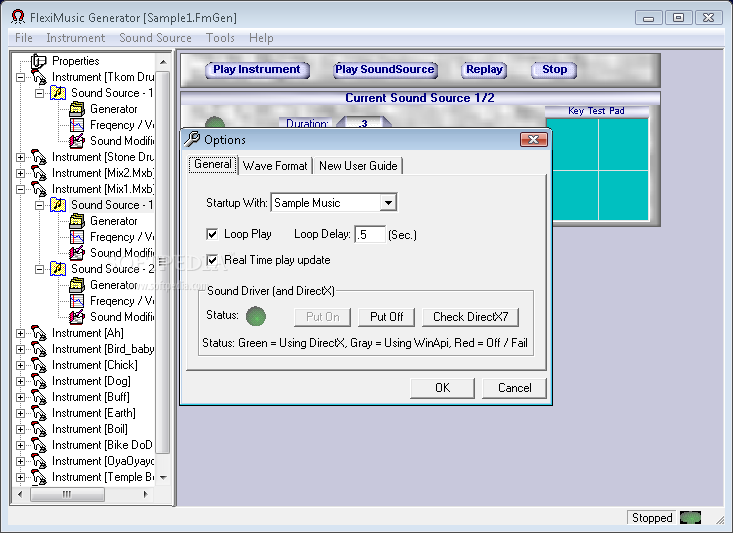The image size is (733, 533).
Task: Click the Earth instrument icon
Action: point(39,413)
